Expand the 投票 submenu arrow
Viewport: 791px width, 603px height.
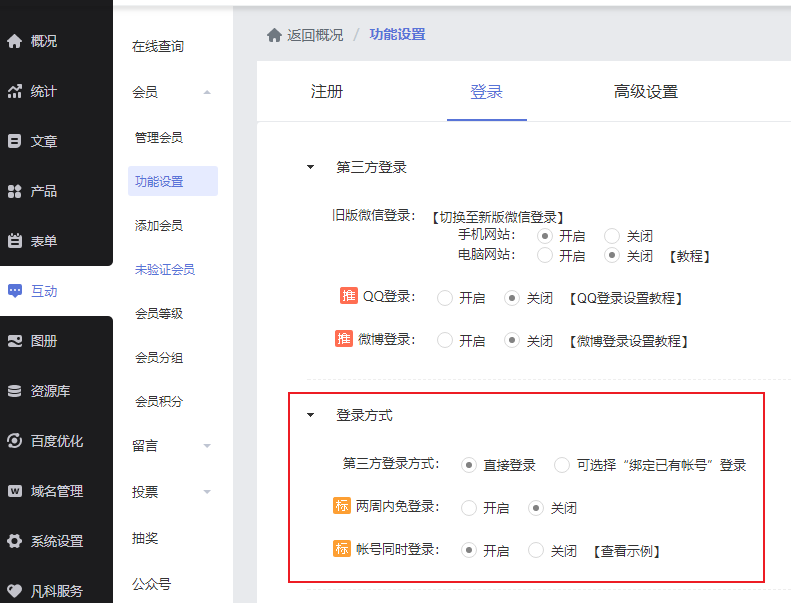click(207, 491)
